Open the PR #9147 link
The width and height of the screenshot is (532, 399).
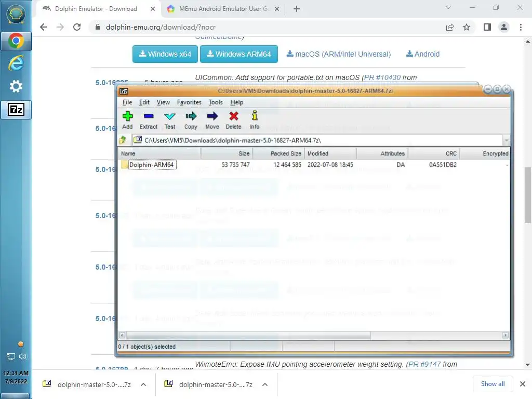pyautogui.click(x=424, y=364)
